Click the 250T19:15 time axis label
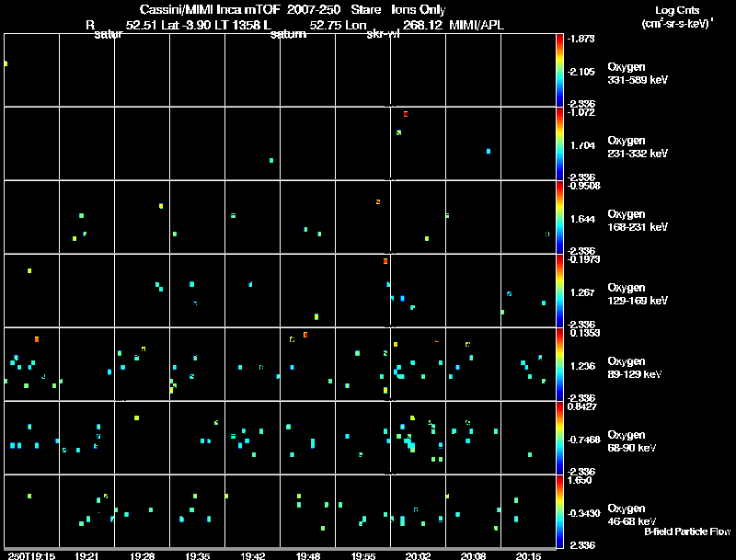Viewport: 736px width, 560px height. click(31, 555)
